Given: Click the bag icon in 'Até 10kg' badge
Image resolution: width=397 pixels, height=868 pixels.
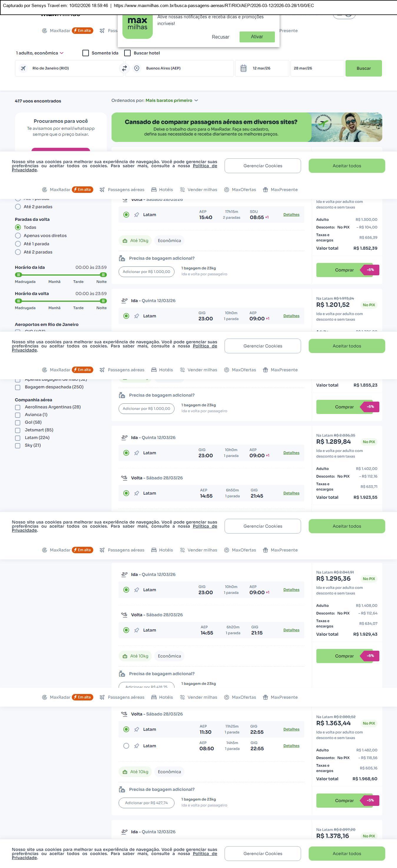Looking at the screenshot, I should point(125,241).
